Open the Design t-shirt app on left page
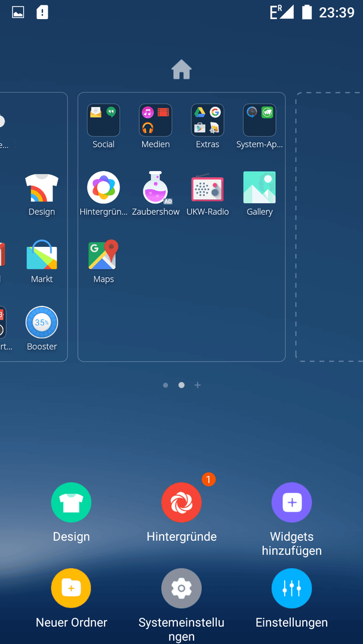The height and width of the screenshot is (644, 363). [42, 187]
